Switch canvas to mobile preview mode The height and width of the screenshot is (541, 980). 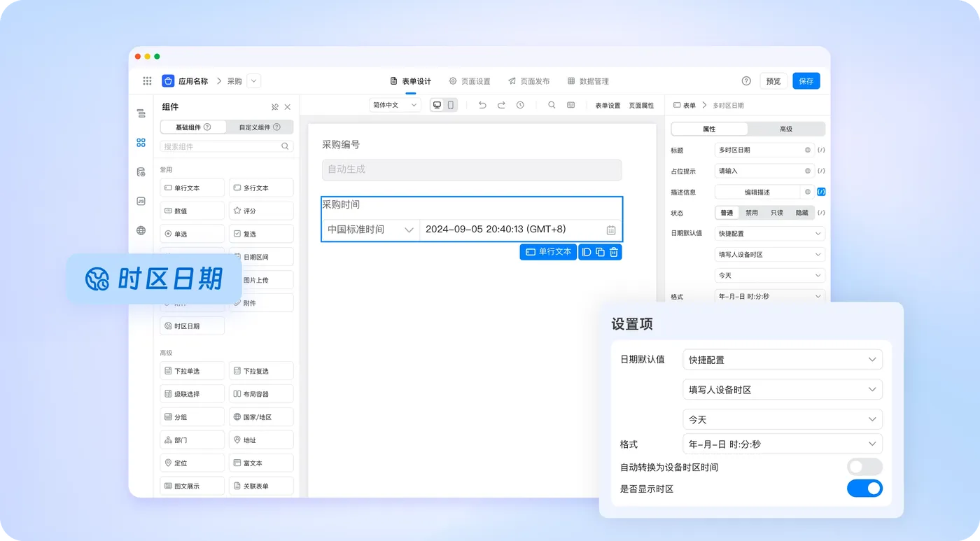(x=451, y=105)
